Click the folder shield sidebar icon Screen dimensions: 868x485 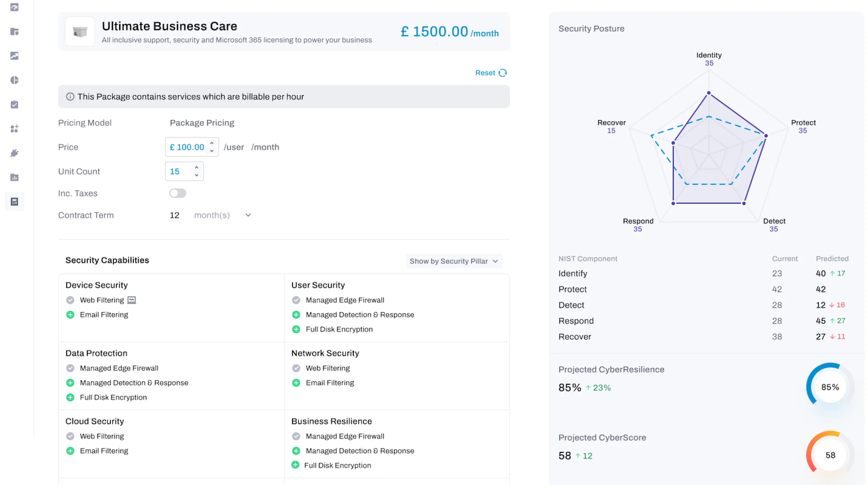pyautogui.click(x=14, y=32)
